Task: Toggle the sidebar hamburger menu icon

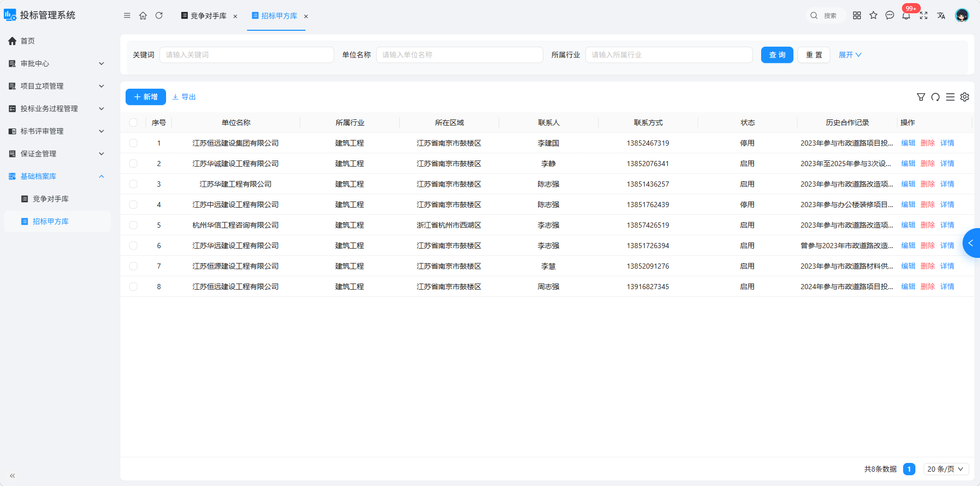Action: click(x=127, y=15)
